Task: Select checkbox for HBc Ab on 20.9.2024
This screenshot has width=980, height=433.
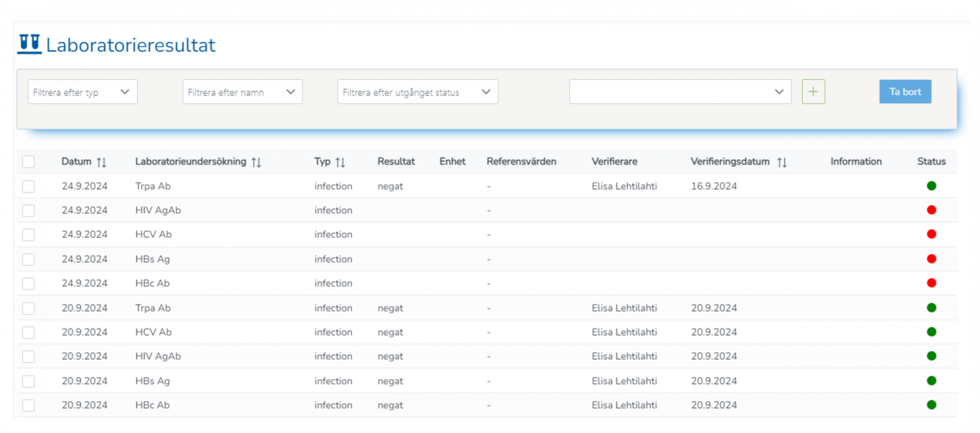Action: tap(29, 405)
